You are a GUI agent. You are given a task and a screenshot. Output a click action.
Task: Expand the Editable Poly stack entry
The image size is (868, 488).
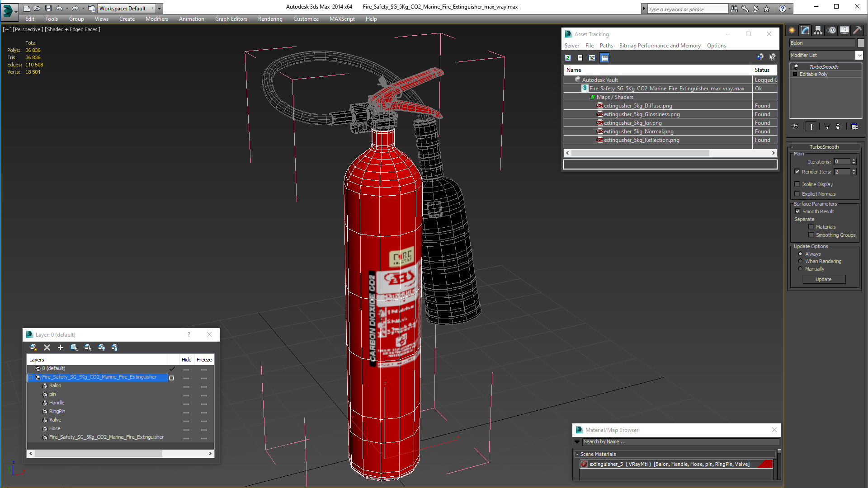click(795, 74)
